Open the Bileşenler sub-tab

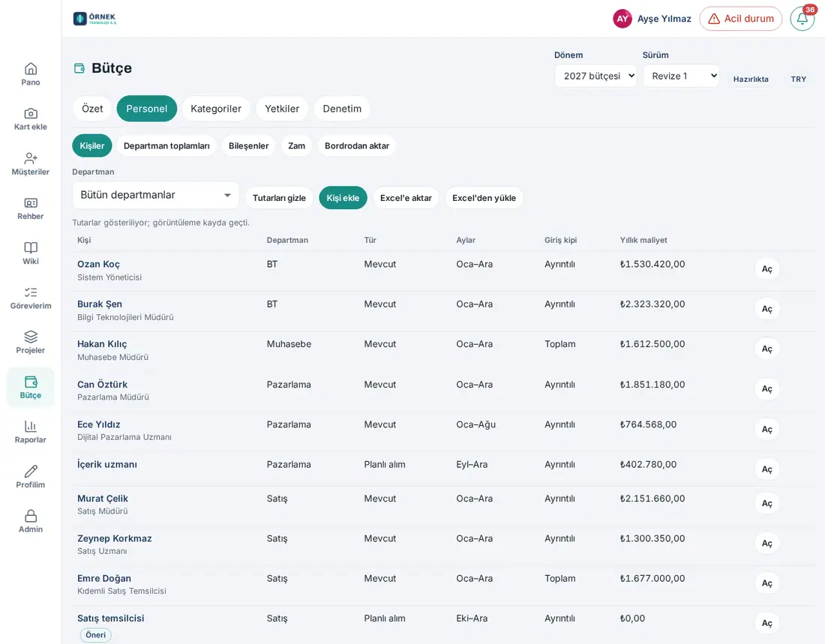point(248,145)
